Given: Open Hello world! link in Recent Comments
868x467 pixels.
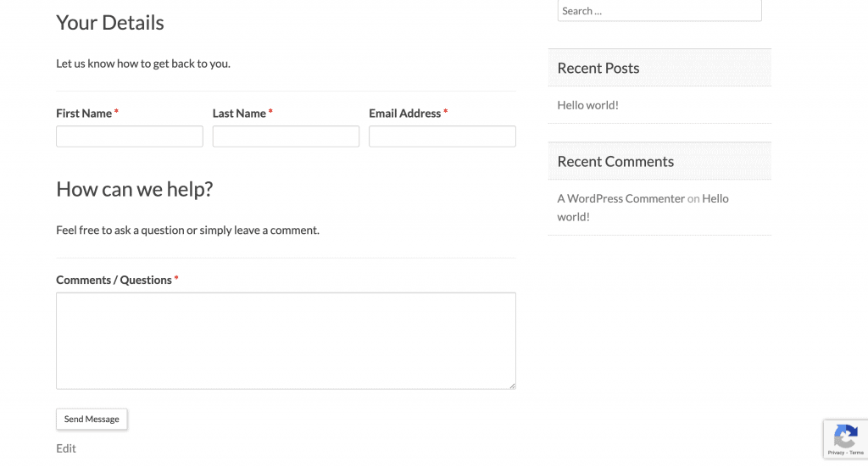Looking at the screenshot, I should click(x=643, y=208).
